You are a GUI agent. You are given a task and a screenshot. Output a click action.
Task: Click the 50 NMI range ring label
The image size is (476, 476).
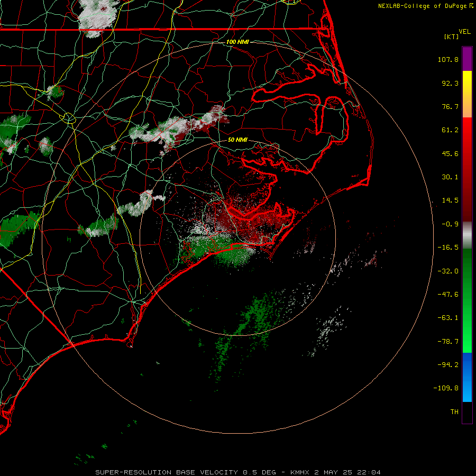[x=237, y=140]
